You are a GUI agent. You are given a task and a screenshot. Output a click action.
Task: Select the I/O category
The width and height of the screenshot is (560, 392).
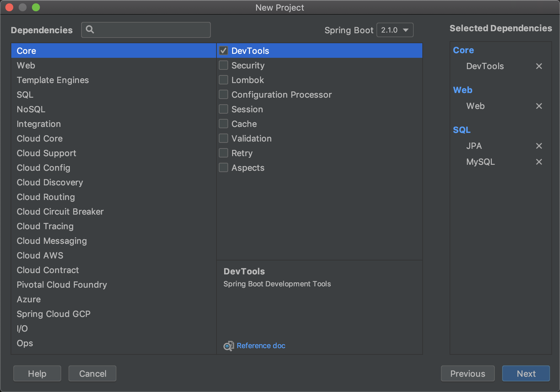pyautogui.click(x=114, y=329)
